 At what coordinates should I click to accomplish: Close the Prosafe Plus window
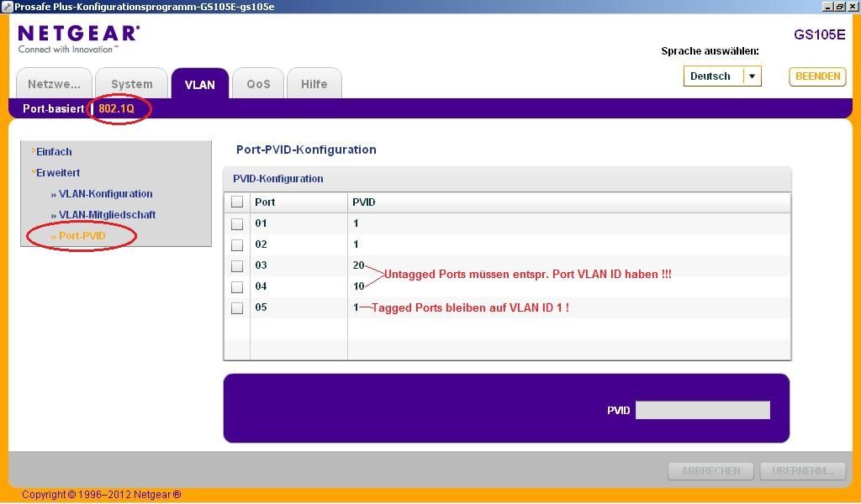853,7
